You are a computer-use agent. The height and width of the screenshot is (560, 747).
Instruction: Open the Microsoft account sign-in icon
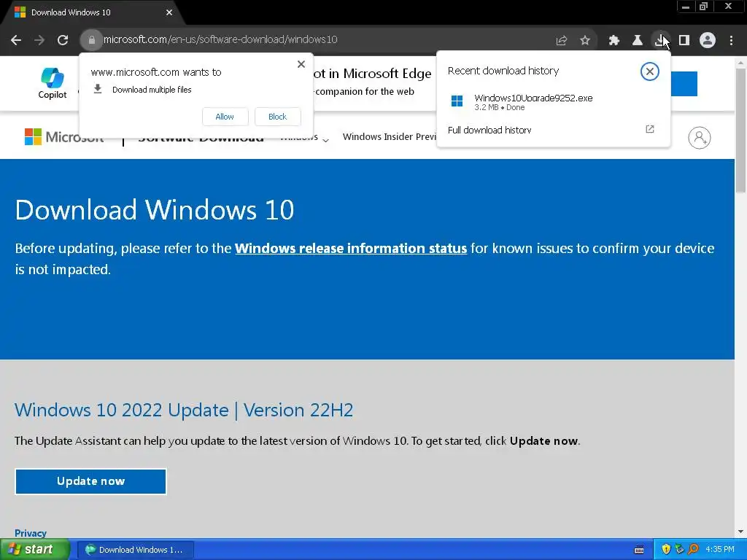[x=700, y=138]
